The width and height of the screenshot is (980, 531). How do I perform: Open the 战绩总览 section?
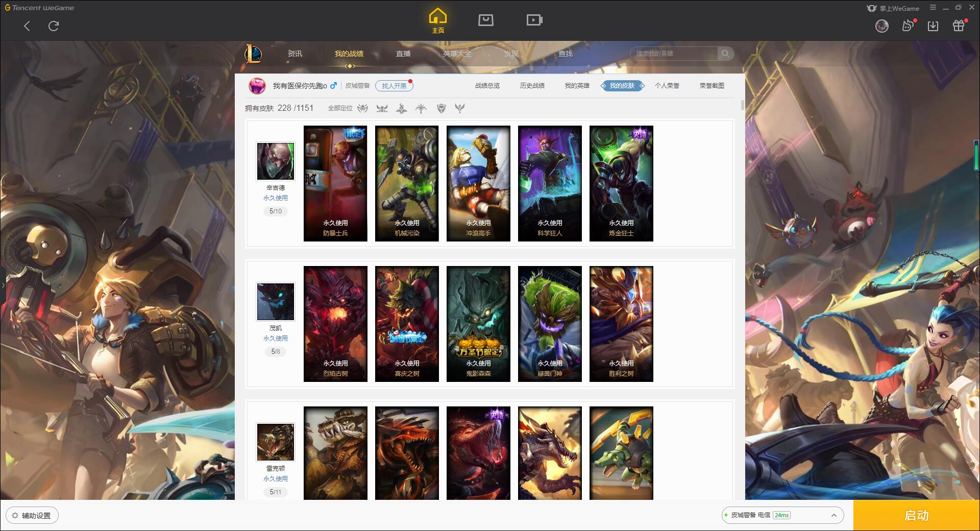point(487,86)
